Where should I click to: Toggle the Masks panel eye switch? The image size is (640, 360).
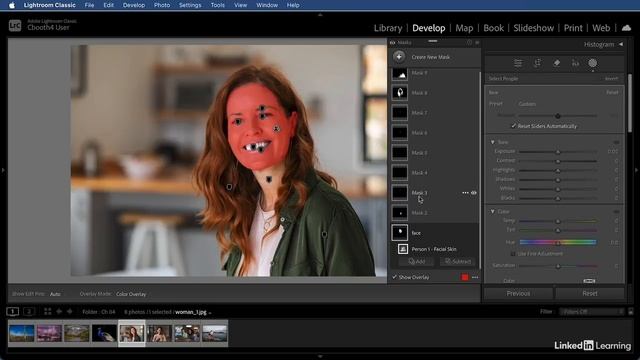pos(393,42)
